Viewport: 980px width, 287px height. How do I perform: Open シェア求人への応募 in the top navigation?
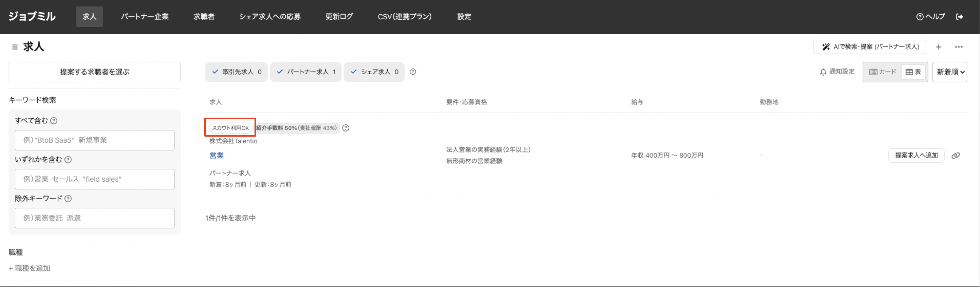coord(270,16)
